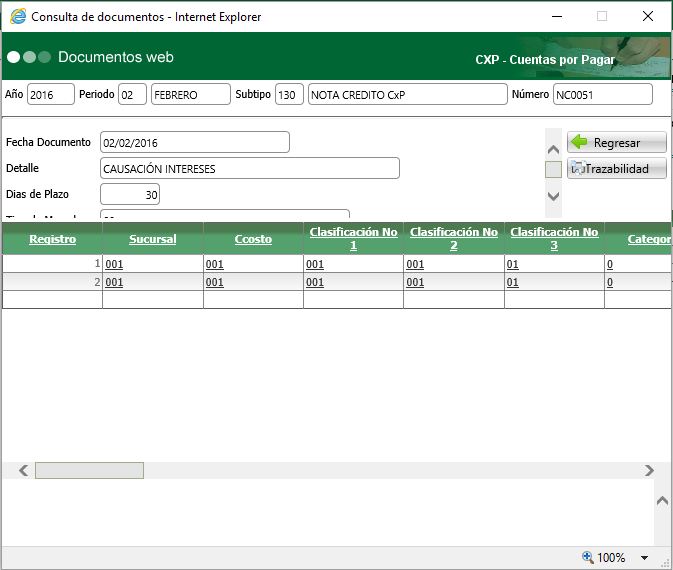Click the Dias de Plazo field
Viewport: 673px width, 570px height.
click(x=130, y=194)
